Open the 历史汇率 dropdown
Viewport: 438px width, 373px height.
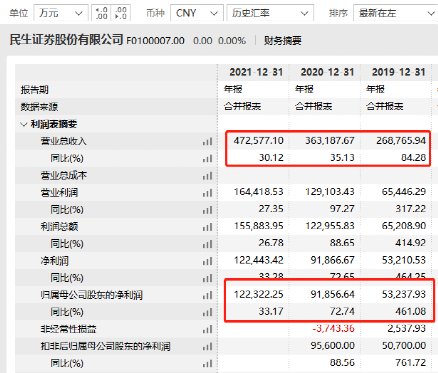coord(270,13)
